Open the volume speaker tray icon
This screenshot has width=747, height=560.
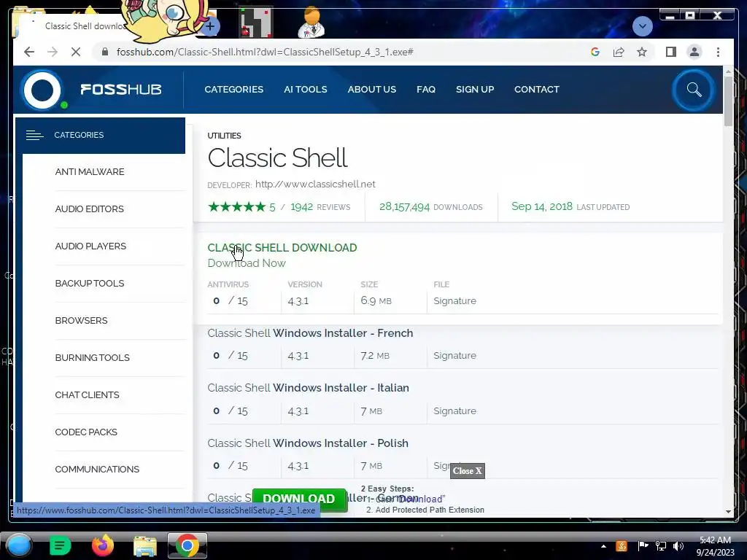[678, 546]
